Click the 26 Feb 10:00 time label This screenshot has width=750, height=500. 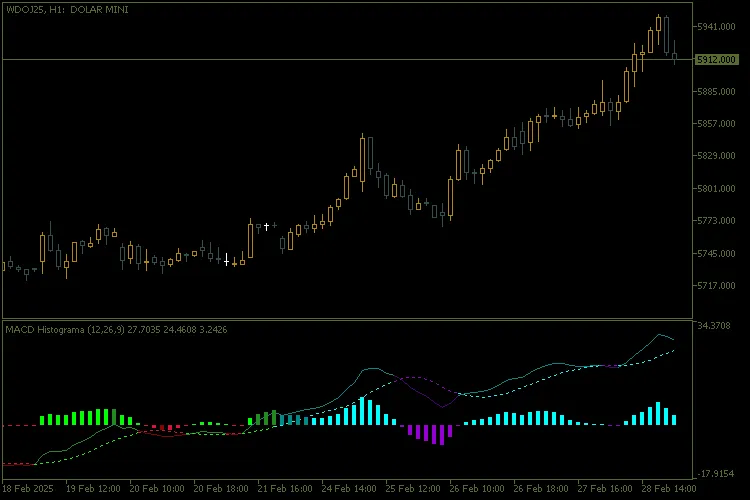(x=477, y=489)
